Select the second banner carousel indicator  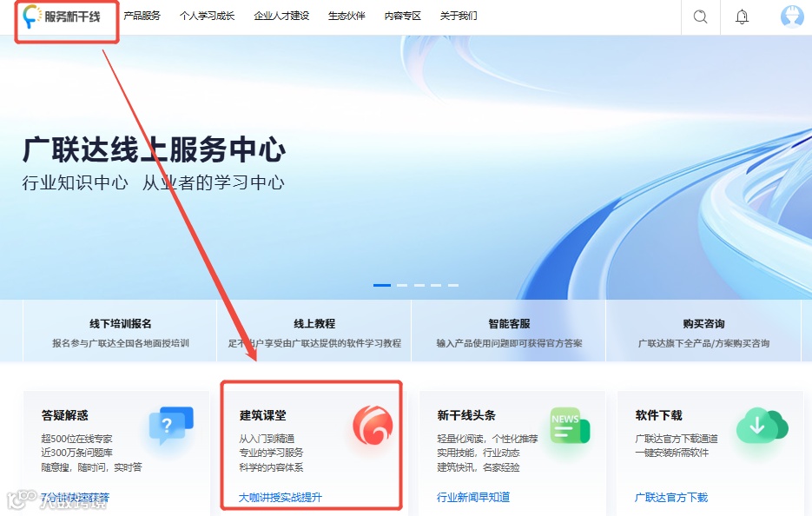click(x=402, y=285)
